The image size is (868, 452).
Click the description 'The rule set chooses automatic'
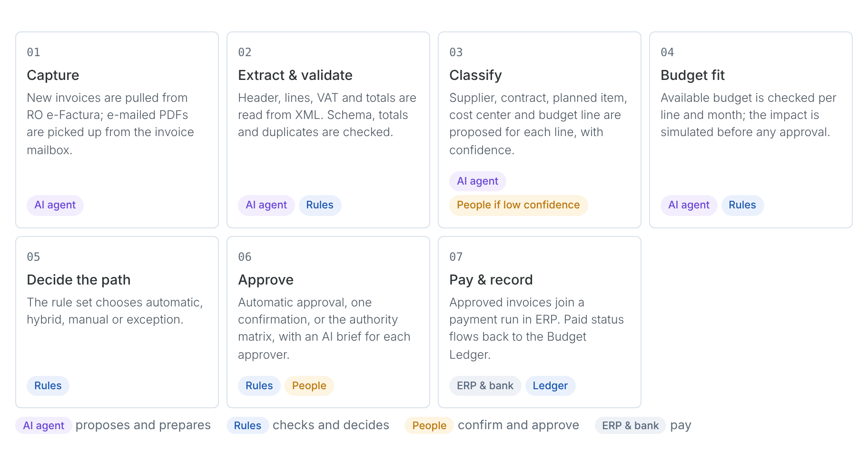[115, 311]
